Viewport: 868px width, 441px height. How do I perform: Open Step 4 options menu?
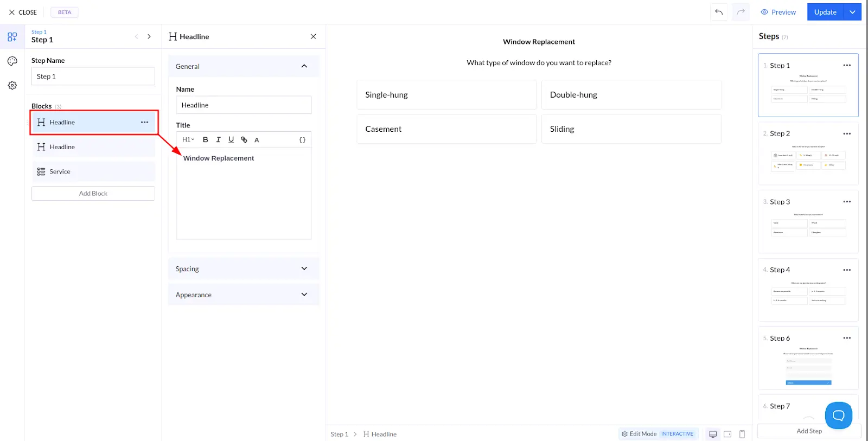pyautogui.click(x=847, y=270)
